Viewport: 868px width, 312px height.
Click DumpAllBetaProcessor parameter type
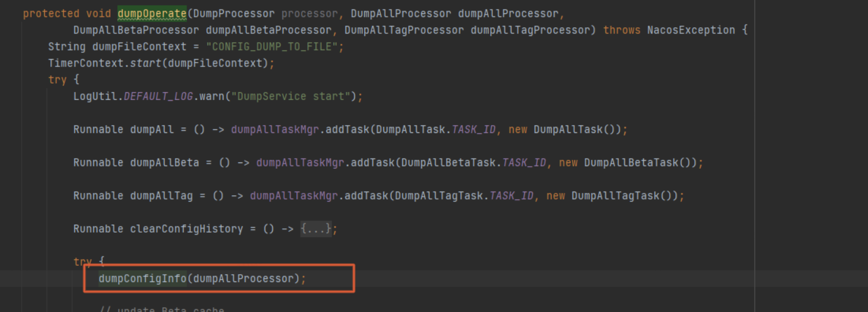tap(136, 30)
